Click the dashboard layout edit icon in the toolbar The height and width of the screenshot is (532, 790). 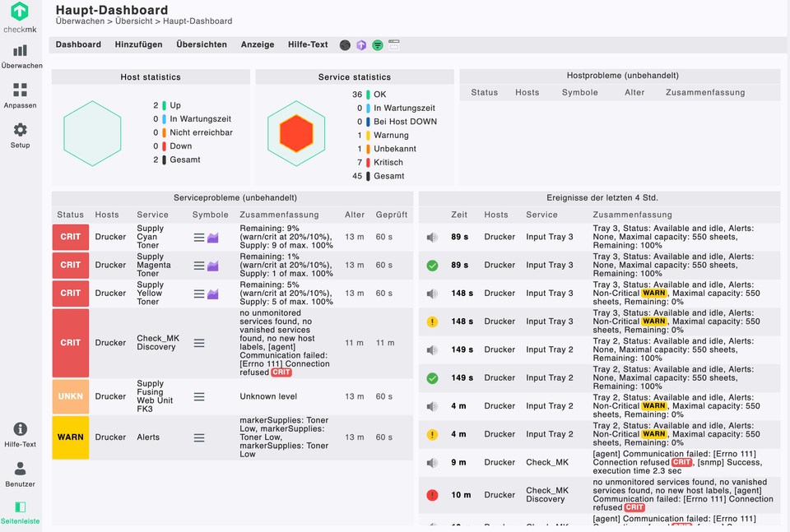tap(393, 45)
